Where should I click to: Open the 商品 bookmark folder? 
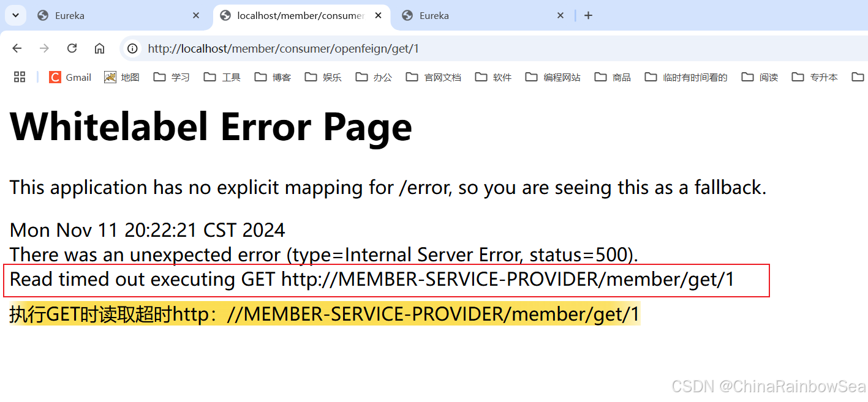tap(613, 77)
